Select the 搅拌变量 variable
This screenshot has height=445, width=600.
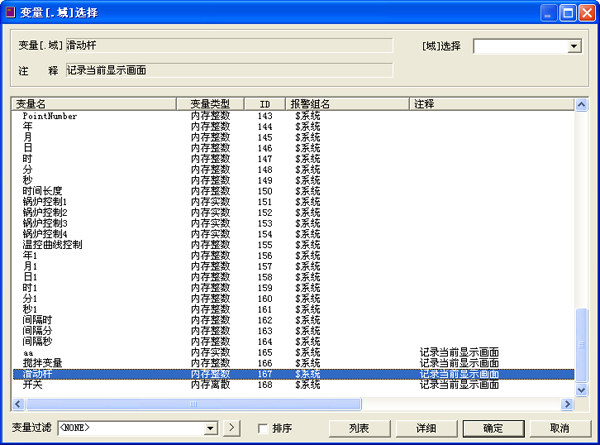pyautogui.click(x=293, y=363)
